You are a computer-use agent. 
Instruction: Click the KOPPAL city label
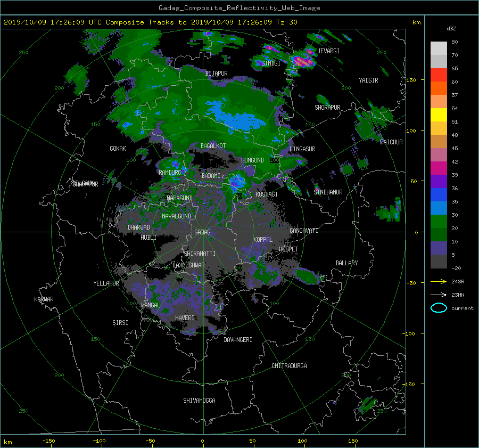tap(263, 239)
